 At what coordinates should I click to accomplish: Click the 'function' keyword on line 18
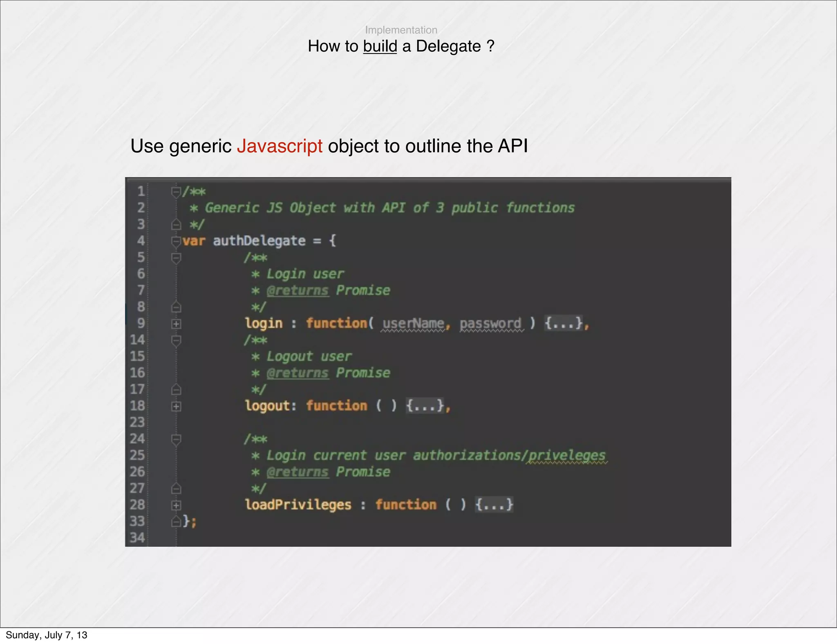(x=337, y=406)
